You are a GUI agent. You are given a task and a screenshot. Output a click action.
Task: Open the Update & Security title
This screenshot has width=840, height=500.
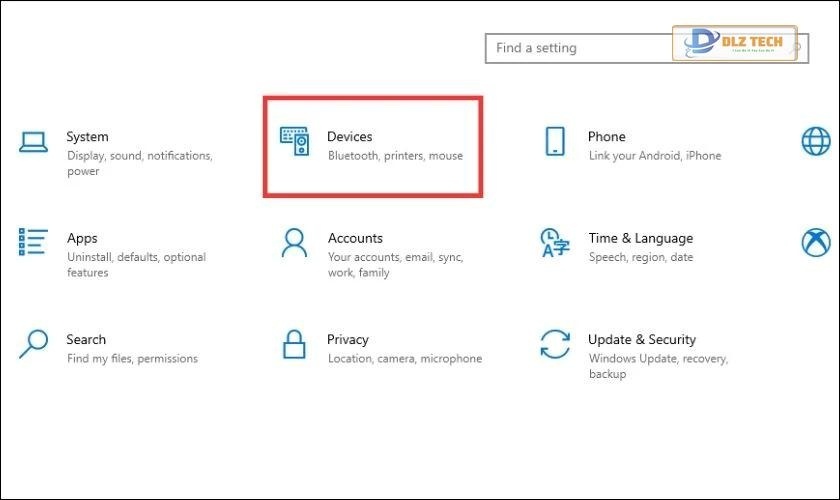tap(642, 340)
